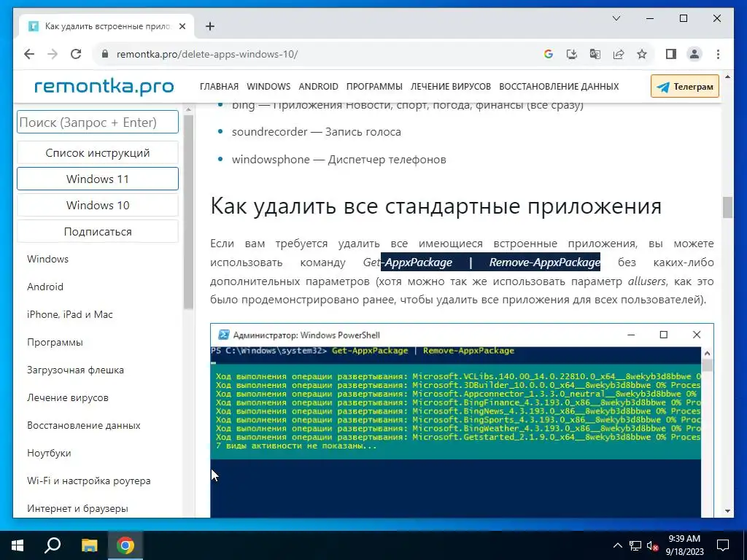747x560 pixels.
Task: Open the Восстановление данных sidebar link
Action: (84, 425)
